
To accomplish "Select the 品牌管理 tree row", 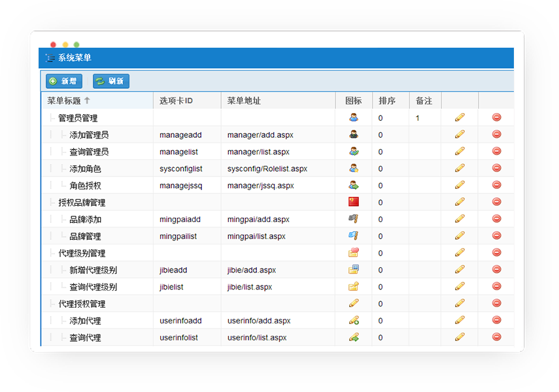I will coord(85,236).
